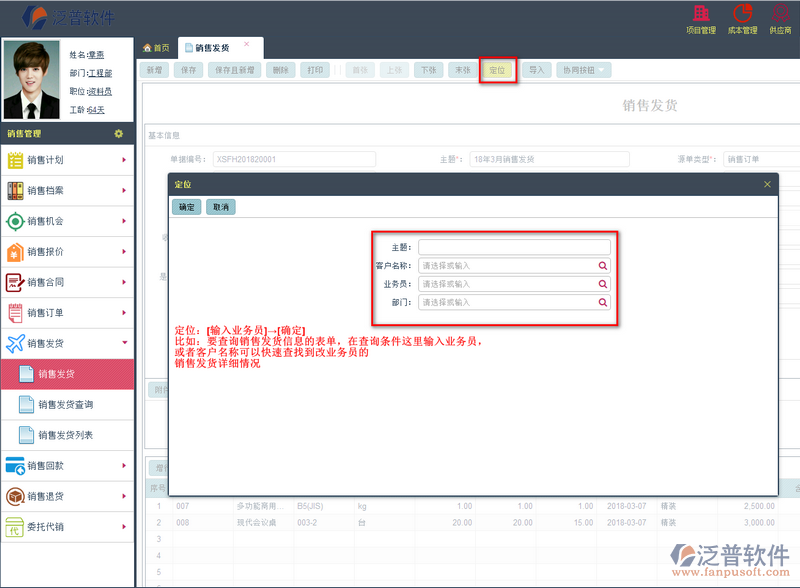Click the 客户名称 input field

pyautogui.click(x=514, y=265)
